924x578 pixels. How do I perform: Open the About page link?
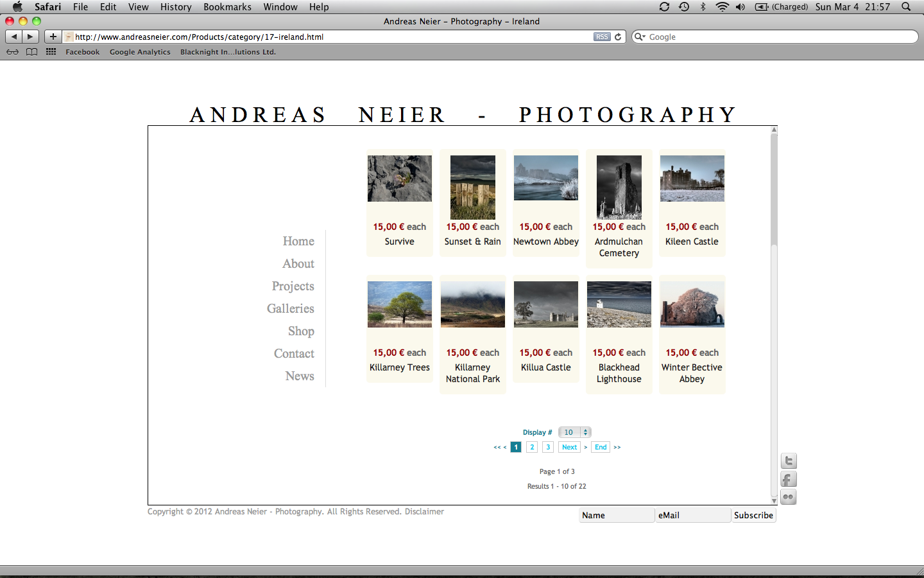click(x=298, y=263)
